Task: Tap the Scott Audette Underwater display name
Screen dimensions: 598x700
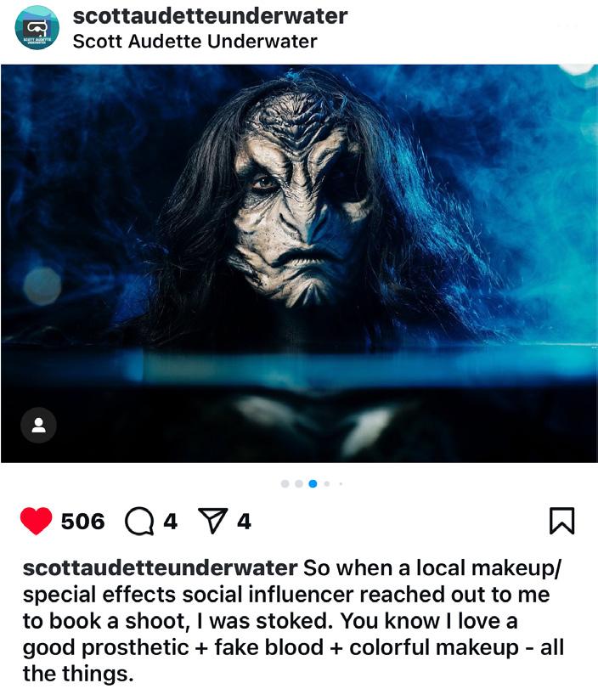Action: click(x=195, y=42)
